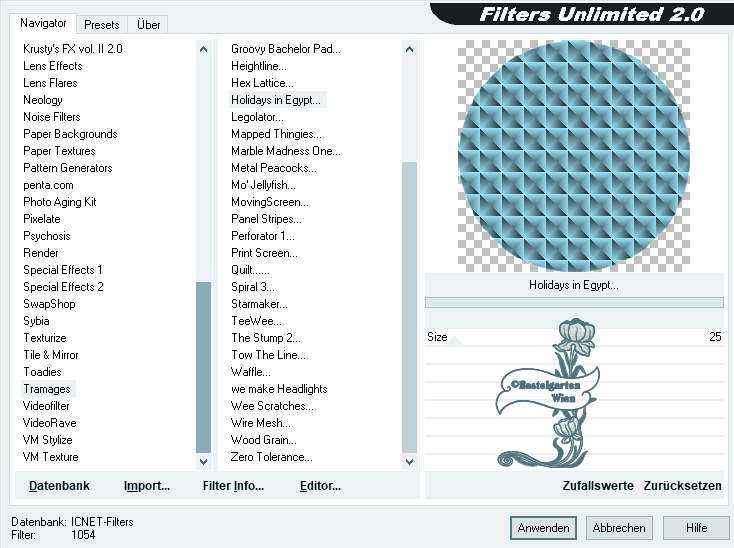Select Paper Backgrounds category
734x548 pixels.
coord(70,134)
